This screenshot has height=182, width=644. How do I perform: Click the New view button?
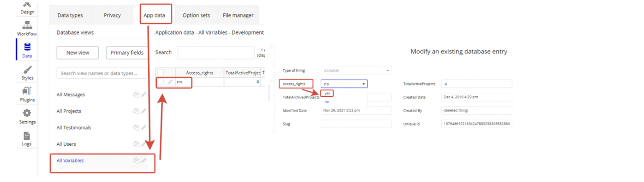pyautogui.click(x=77, y=53)
